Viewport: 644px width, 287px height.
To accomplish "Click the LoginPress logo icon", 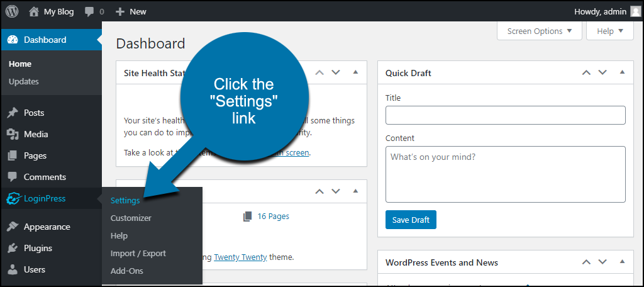I will [13, 199].
